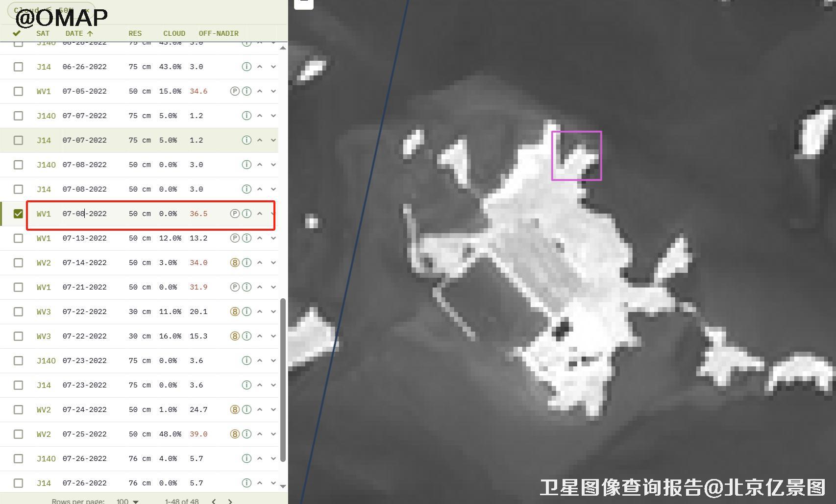Open info icon in WV3 row with 16.0% cloud
Image resolution: width=836 pixels, height=504 pixels.
[x=246, y=336]
